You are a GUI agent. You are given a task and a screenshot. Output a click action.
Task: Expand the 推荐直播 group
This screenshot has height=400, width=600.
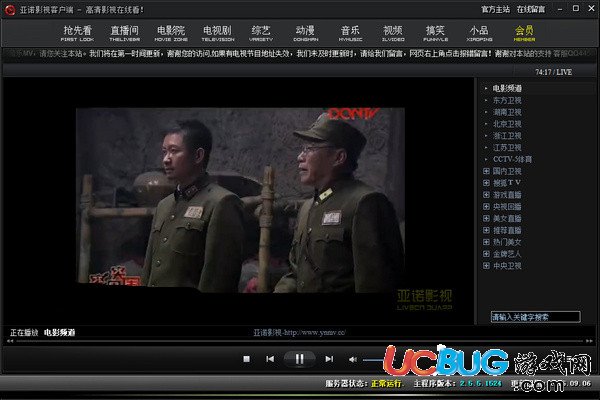coord(486,230)
